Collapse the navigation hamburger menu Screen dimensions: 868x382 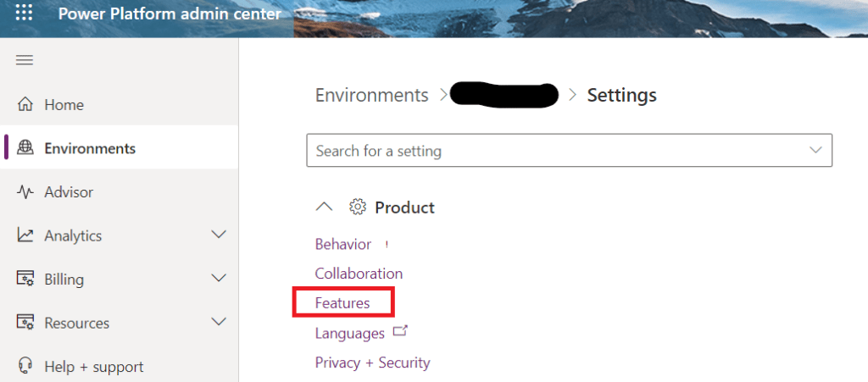pos(25,60)
